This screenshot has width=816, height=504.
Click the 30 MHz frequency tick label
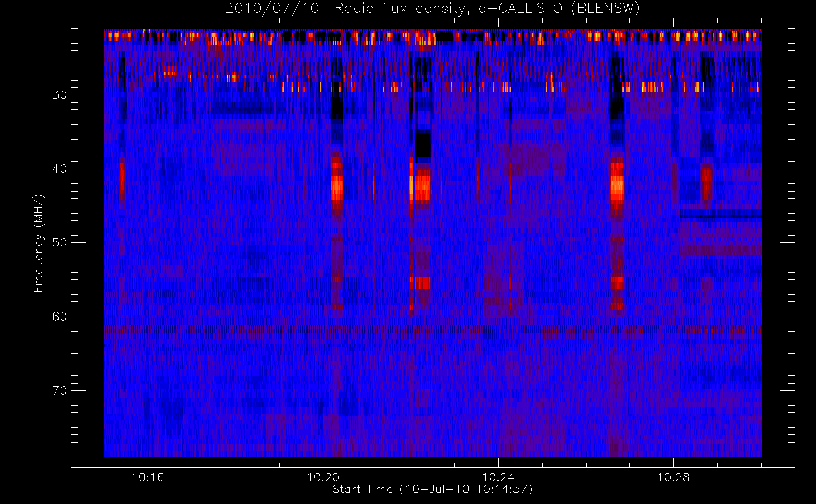60,95
